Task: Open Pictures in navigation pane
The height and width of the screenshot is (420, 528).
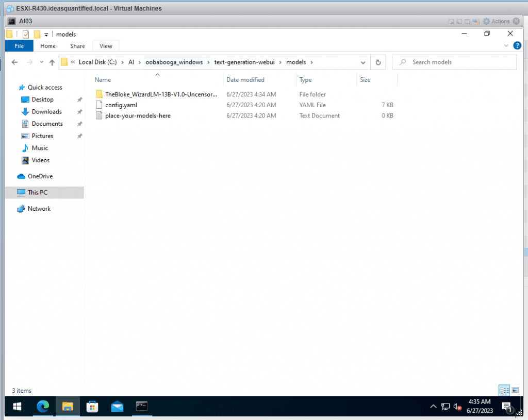Action: point(42,136)
